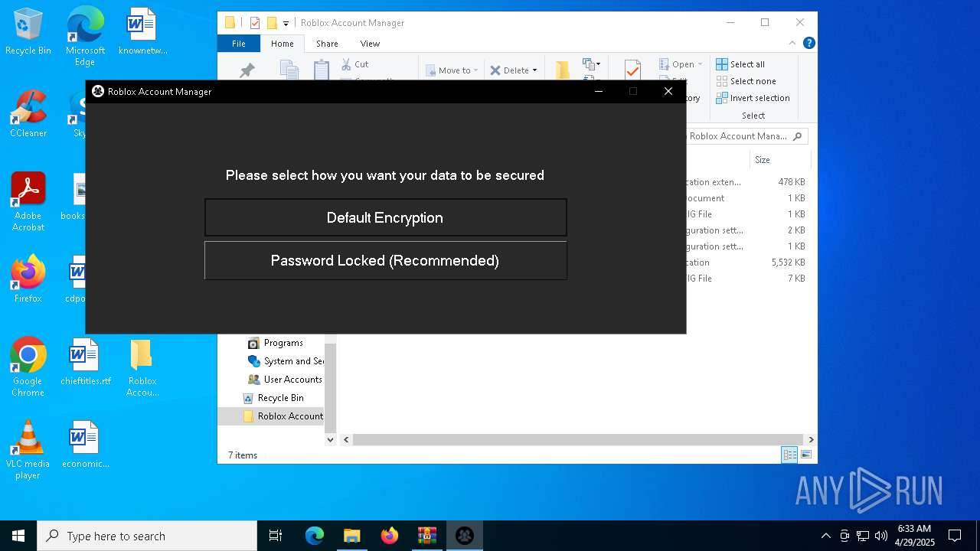Choose Default Encryption option
The image size is (980, 551).
(x=385, y=217)
